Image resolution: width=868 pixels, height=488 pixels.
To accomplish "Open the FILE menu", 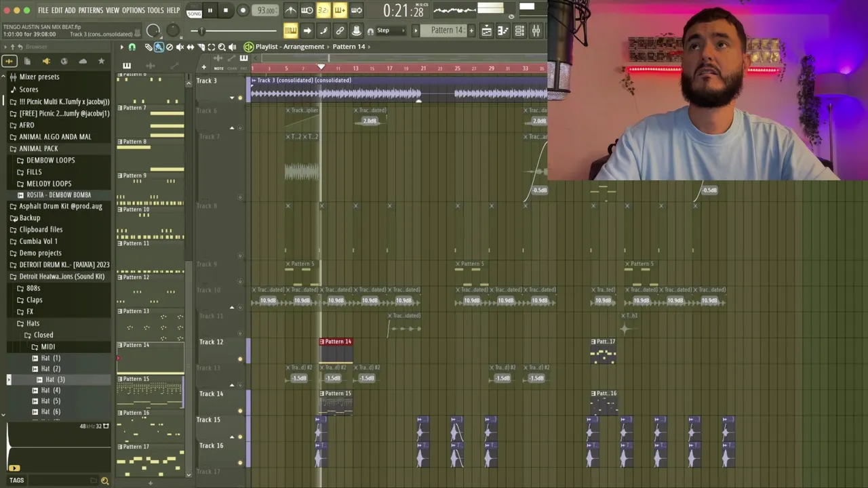I will coord(43,10).
